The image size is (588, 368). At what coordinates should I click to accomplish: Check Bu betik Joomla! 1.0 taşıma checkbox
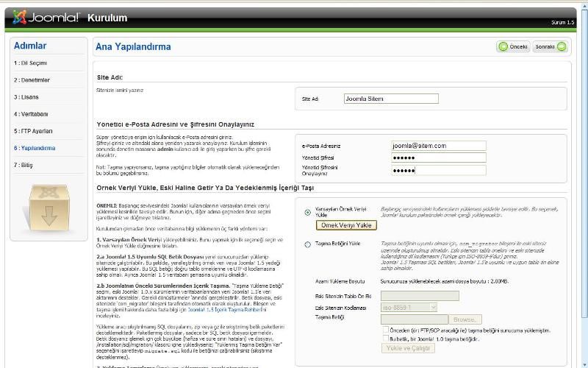(x=385, y=338)
